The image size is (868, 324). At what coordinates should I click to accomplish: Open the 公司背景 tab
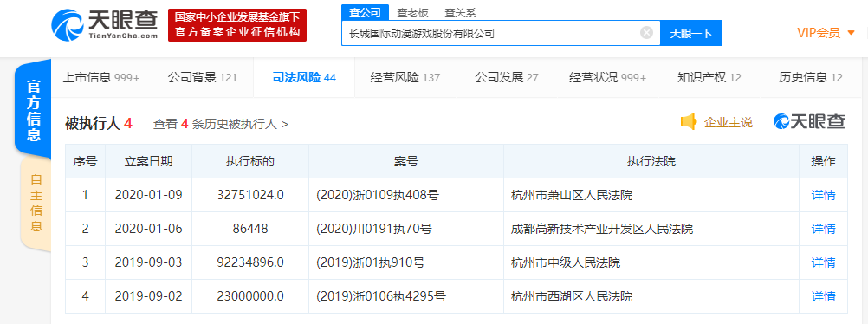[202, 78]
